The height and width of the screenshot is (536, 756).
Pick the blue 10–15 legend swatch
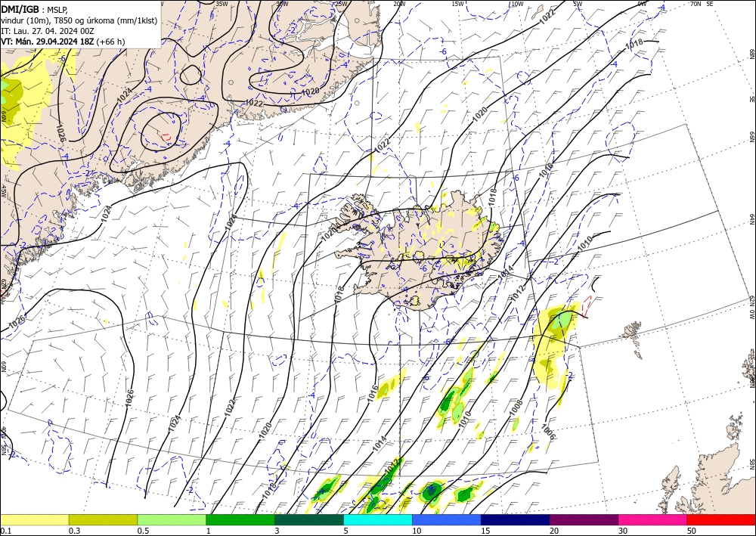click(x=447, y=519)
